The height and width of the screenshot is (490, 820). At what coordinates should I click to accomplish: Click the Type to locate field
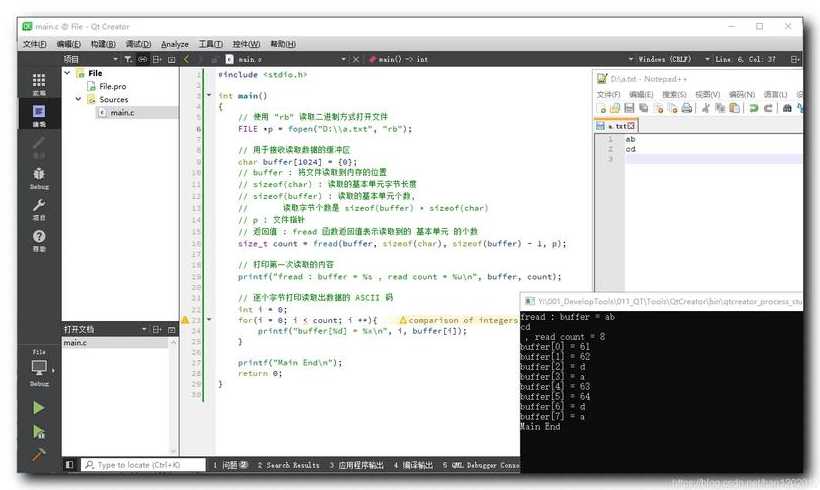tap(143, 464)
